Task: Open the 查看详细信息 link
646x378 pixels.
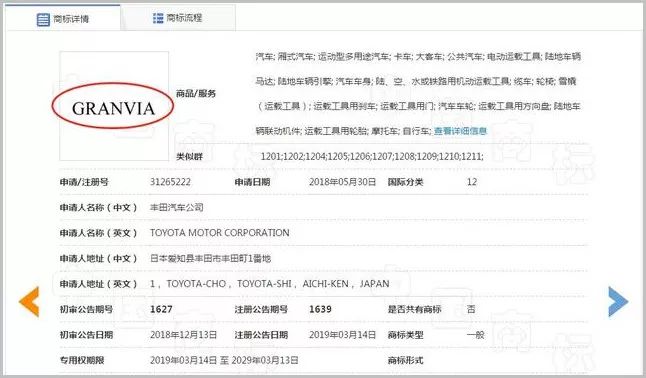Action: [460, 131]
